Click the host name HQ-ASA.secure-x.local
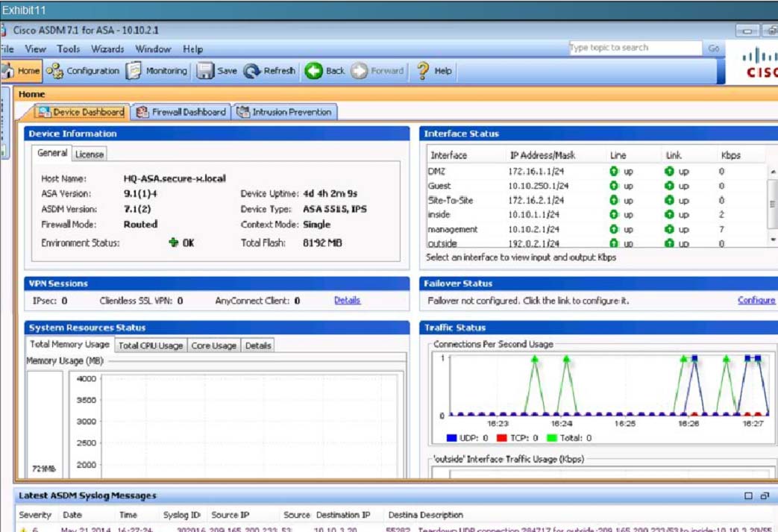778x532 pixels. 175,178
